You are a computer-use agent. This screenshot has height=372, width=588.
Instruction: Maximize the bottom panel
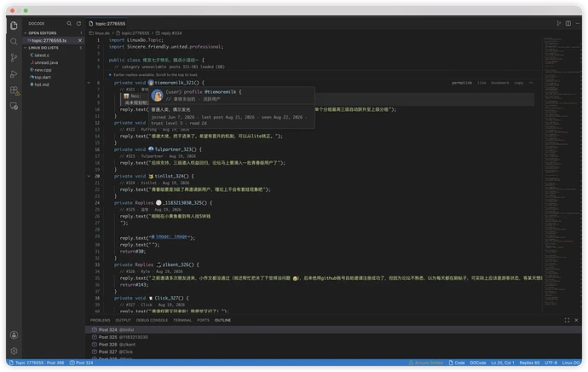(567, 320)
